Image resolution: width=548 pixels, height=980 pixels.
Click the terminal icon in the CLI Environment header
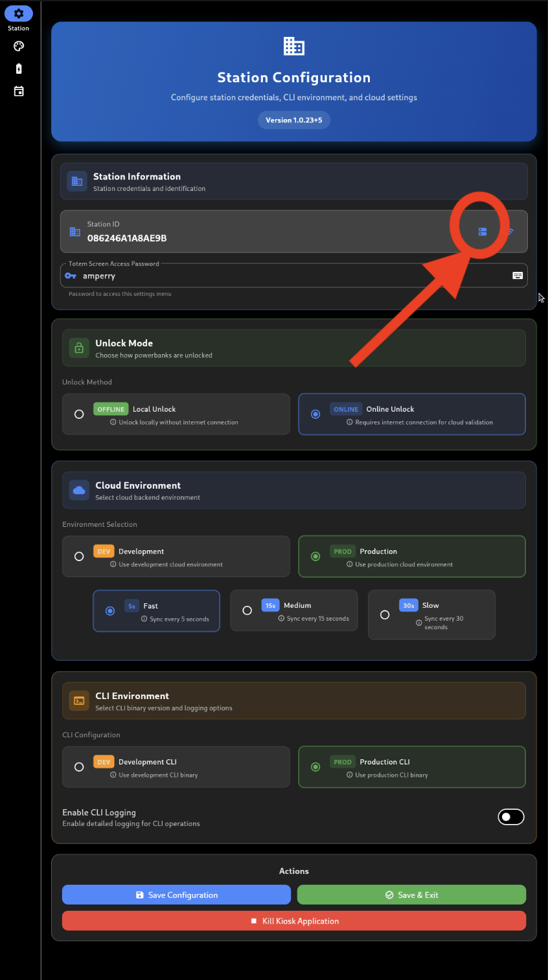pos(78,700)
